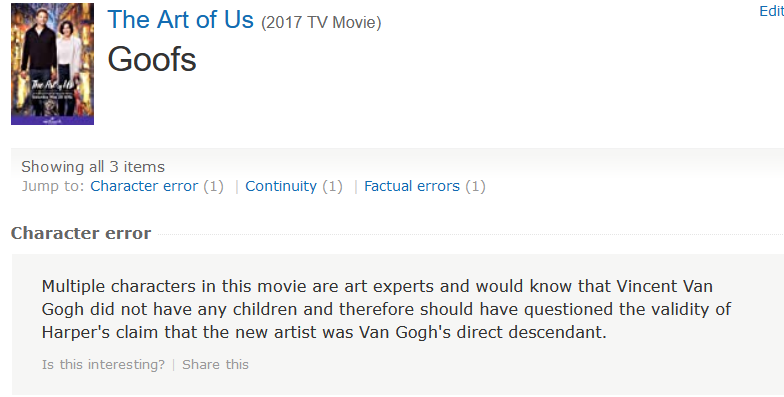
Task: Click the movie title text on the poster
Action: coord(52,84)
